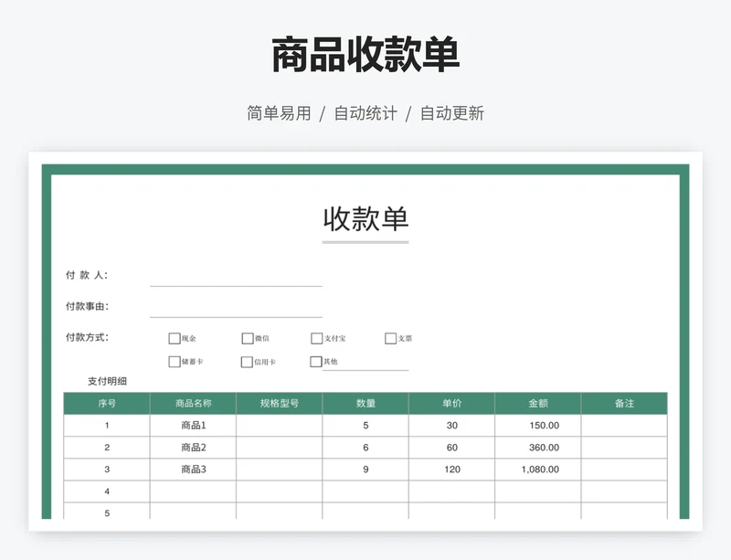
Task: Click the 付款方式 label
Action: pyautogui.click(x=87, y=337)
